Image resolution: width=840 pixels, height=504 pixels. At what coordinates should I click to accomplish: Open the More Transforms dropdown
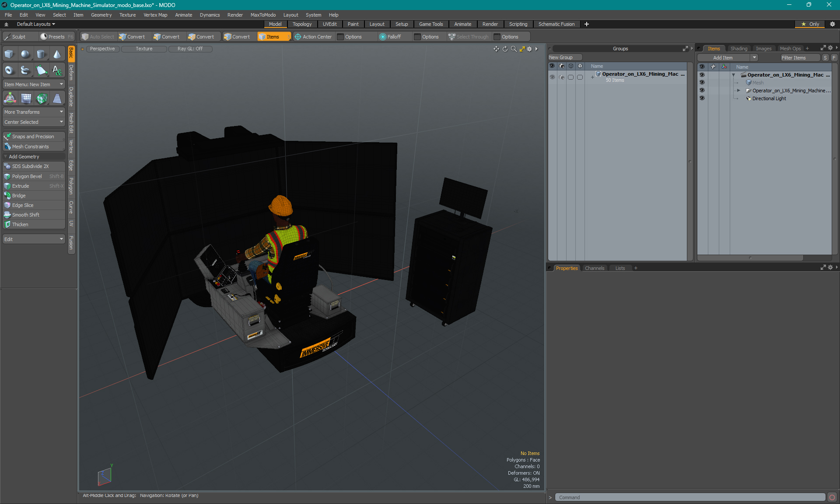(34, 112)
